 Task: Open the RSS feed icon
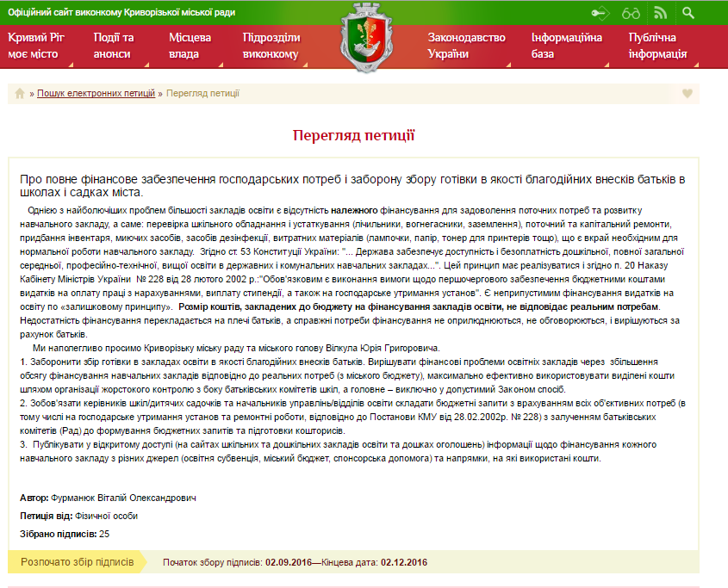click(660, 13)
